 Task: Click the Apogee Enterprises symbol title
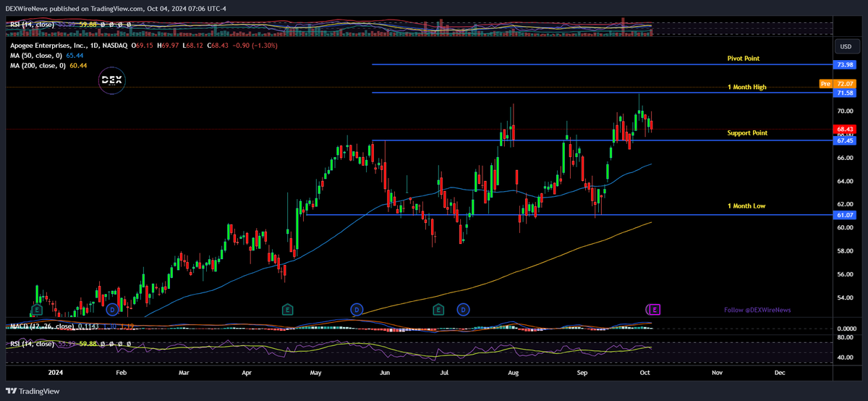coord(68,45)
